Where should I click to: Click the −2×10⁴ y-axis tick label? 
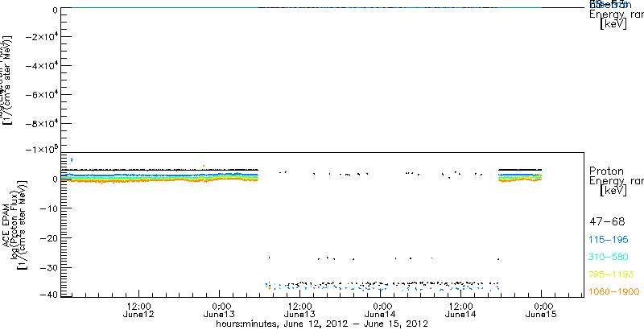click(41, 36)
